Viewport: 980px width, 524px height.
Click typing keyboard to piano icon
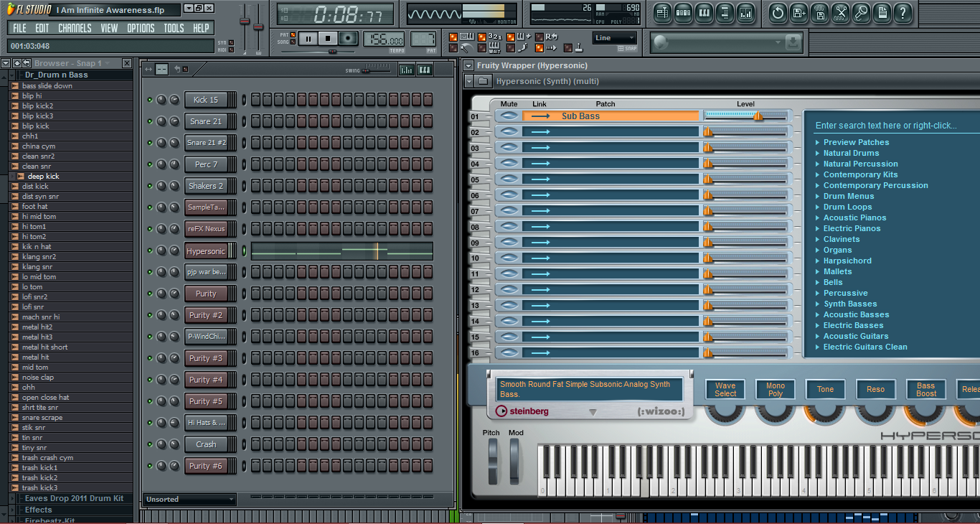[x=467, y=37]
